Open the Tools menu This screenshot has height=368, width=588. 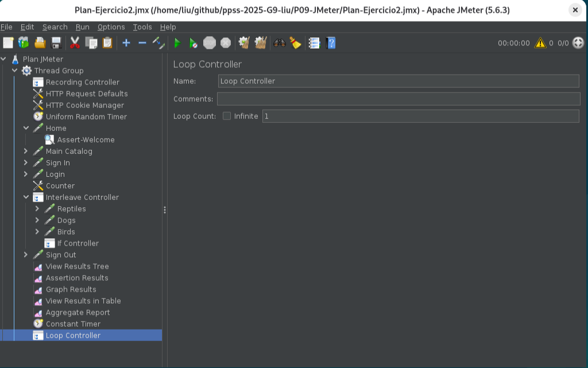(x=142, y=27)
